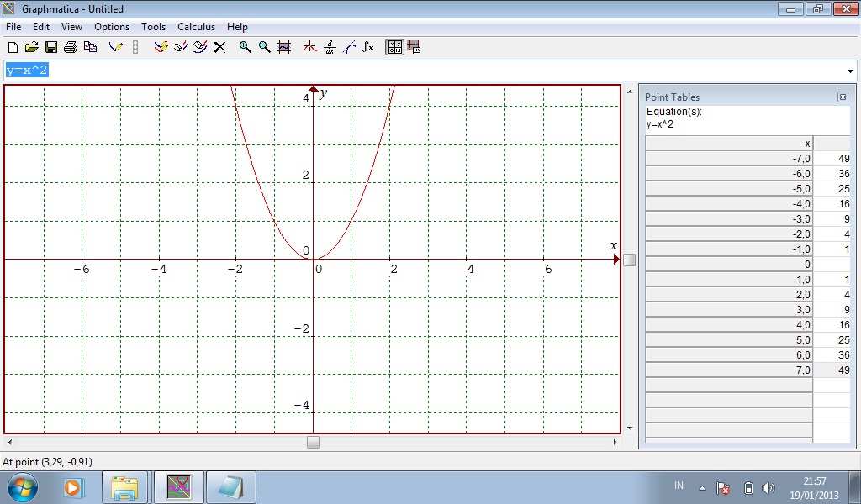Click the Action Center flag tray icon
This screenshot has height=504, width=861.
point(723,487)
